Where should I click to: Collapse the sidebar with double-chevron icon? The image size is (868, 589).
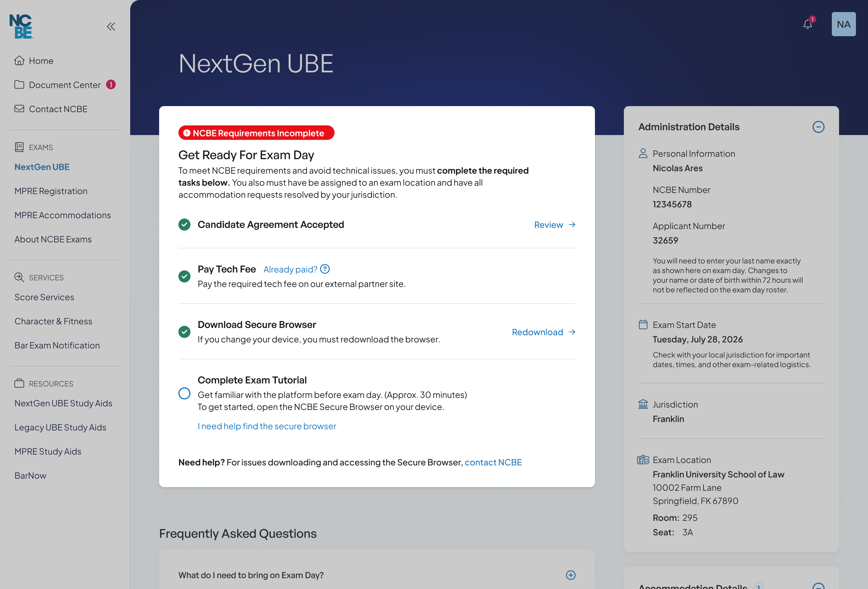111,27
